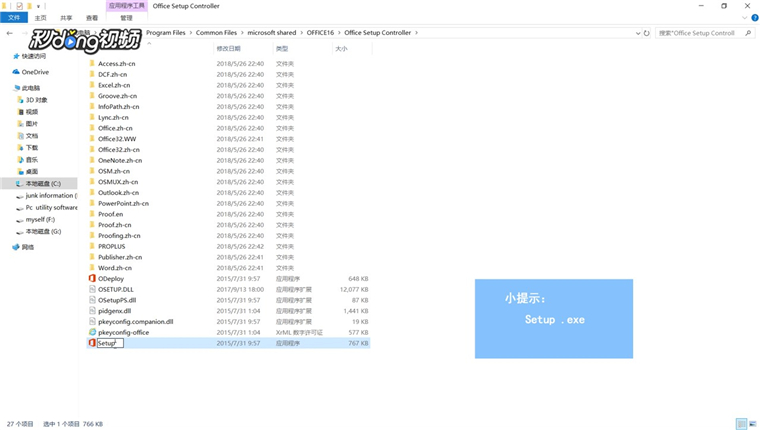Switch to details view in status bar
Image resolution: width=760 pixels, height=430 pixels.
pyautogui.click(x=742, y=424)
